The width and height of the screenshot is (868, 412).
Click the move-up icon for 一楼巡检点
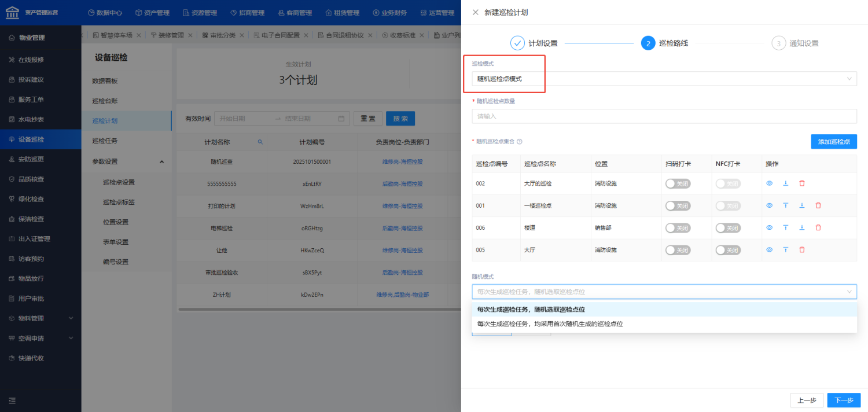tap(786, 205)
